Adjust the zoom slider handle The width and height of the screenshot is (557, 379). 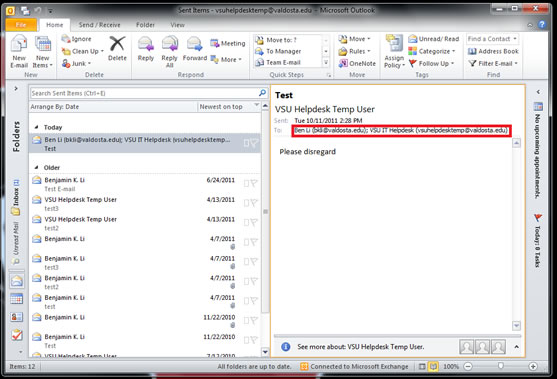501,366
